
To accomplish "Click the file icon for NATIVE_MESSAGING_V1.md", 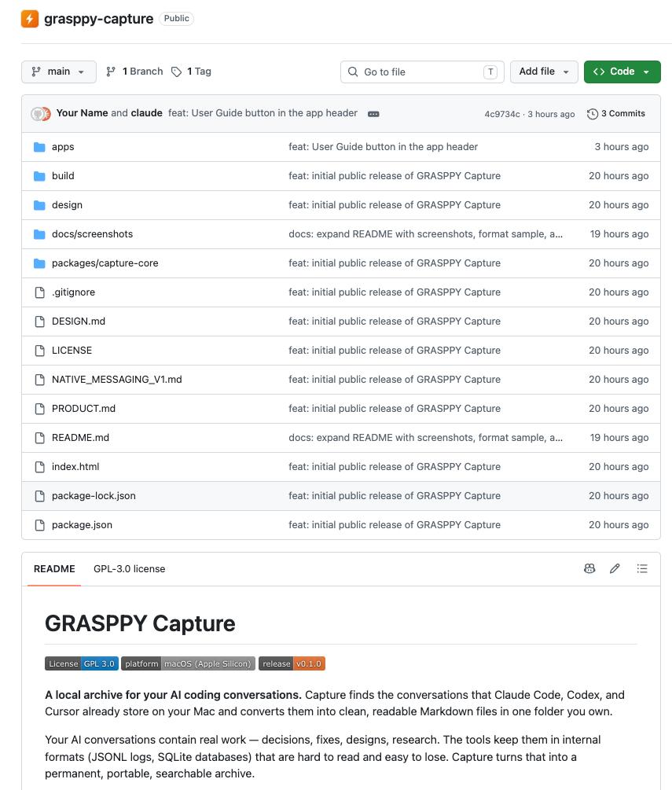I will click(39, 380).
